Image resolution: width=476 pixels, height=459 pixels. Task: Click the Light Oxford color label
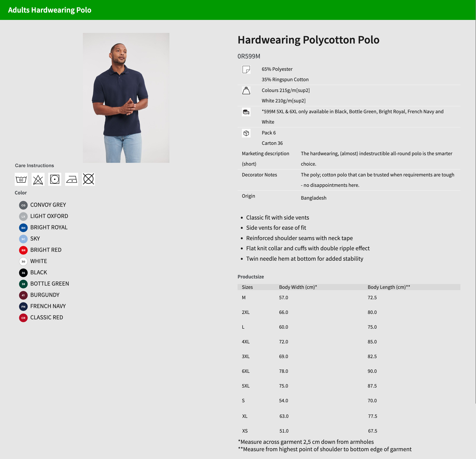[x=49, y=216]
